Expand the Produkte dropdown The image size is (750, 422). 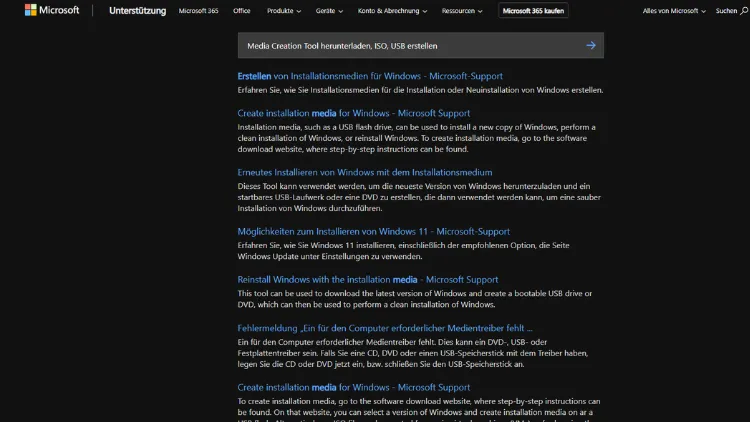click(x=284, y=11)
